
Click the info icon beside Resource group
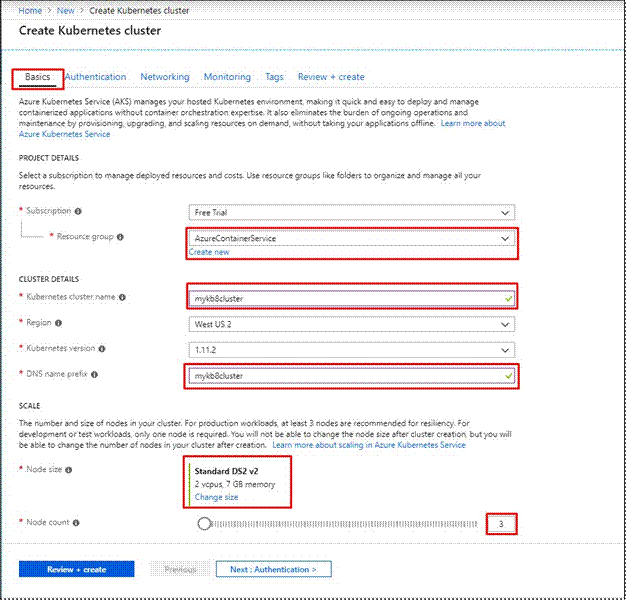pos(120,237)
